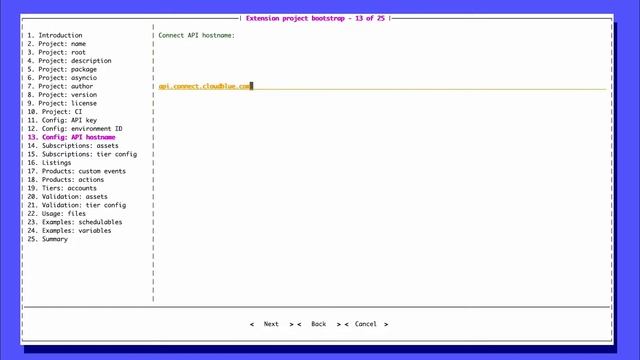
Task: Select '21. Validation: tier config' step
Action: tap(77, 205)
